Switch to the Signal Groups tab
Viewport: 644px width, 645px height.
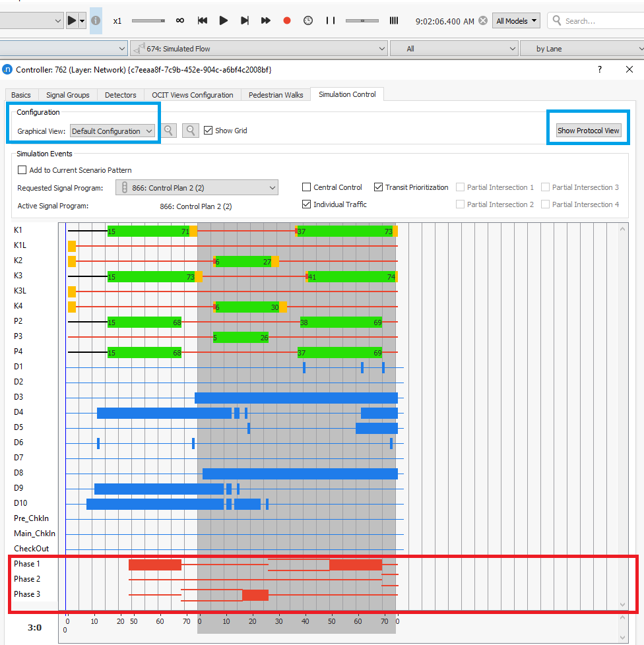click(67, 95)
